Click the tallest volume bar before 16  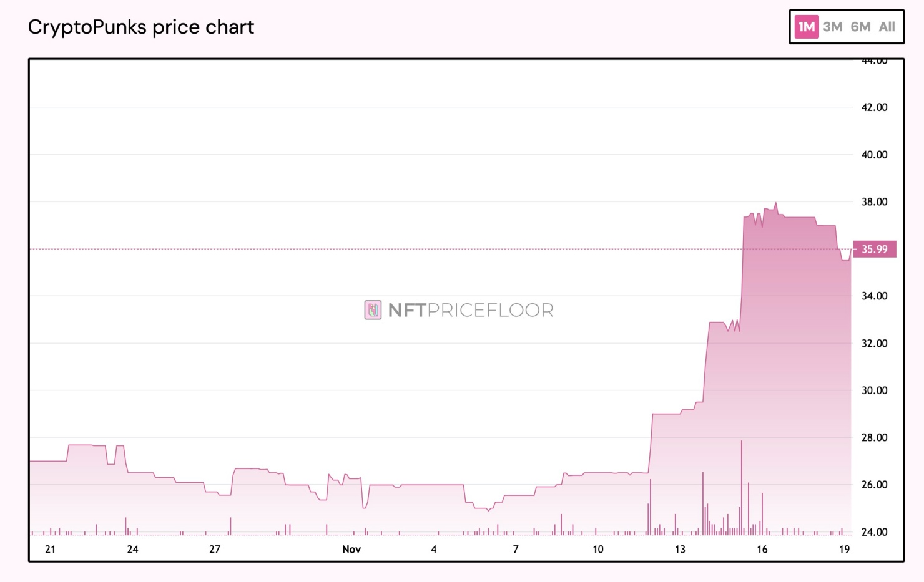[x=742, y=488]
